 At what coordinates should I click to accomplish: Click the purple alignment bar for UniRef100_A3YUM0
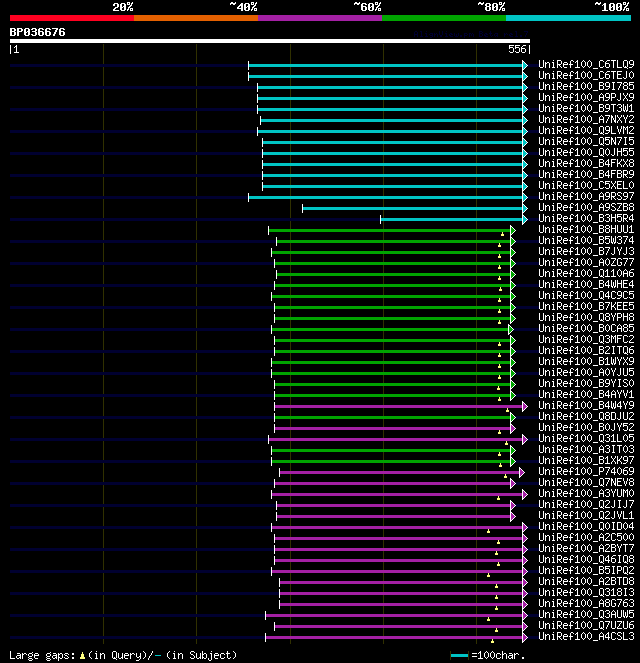[397, 494]
